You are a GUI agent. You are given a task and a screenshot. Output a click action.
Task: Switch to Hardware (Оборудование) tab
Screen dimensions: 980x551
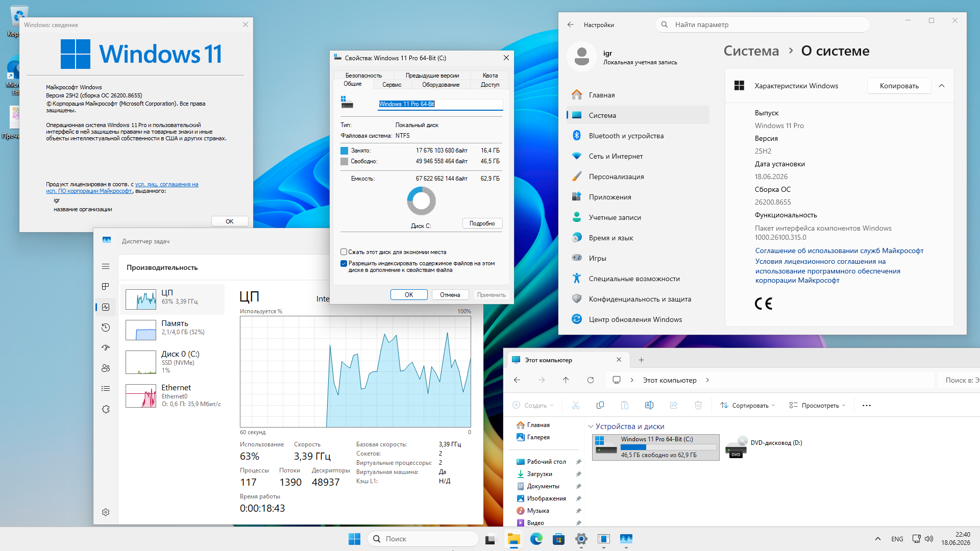tap(441, 85)
